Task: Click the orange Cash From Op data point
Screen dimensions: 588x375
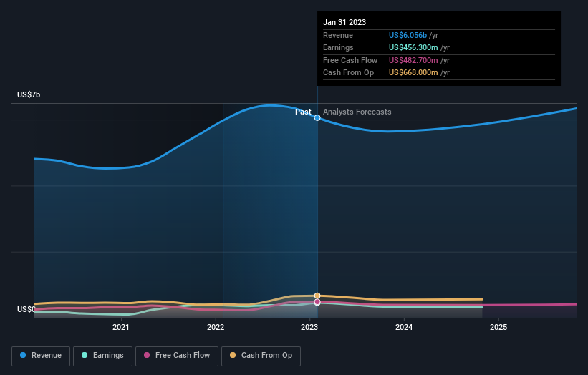Action: [317, 296]
